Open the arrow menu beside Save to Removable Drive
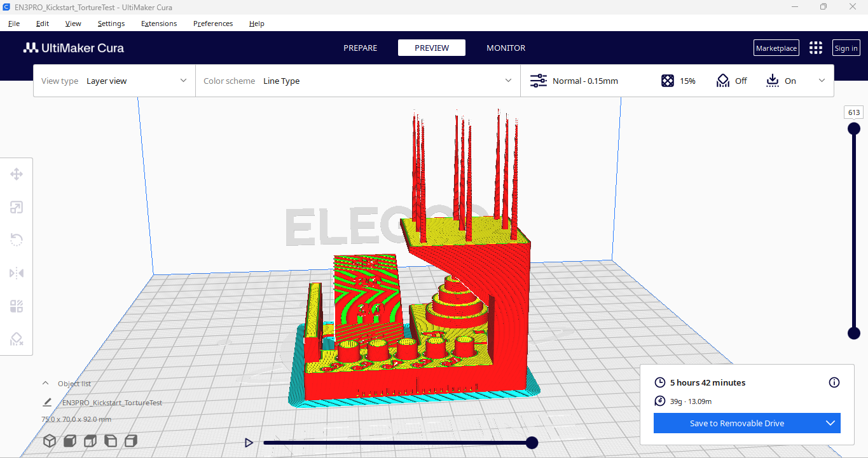The width and height of the screenshot is (868, 458). click(830, 423)
